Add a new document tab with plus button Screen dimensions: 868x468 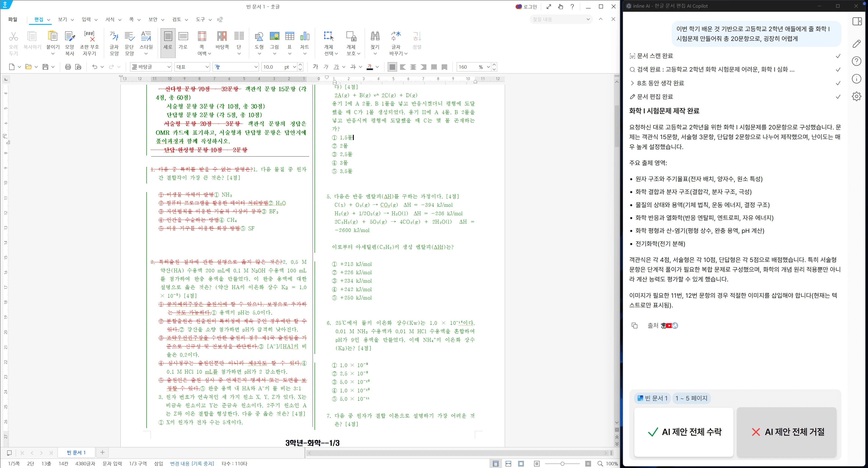click(x=102, y=452)
